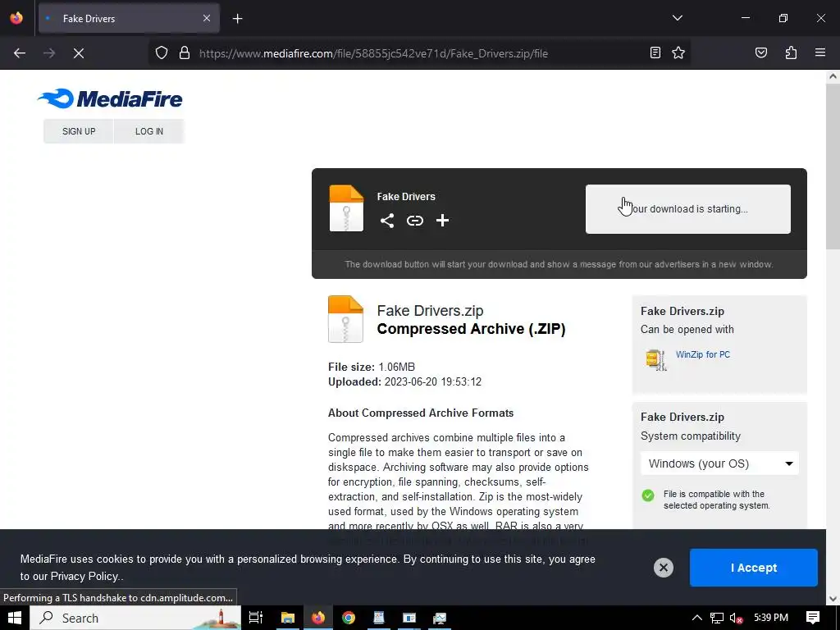The height and width of the screenshot is (630, 840).
Task: Open the WinZip for PC link
Action: [x=703, y=354]
